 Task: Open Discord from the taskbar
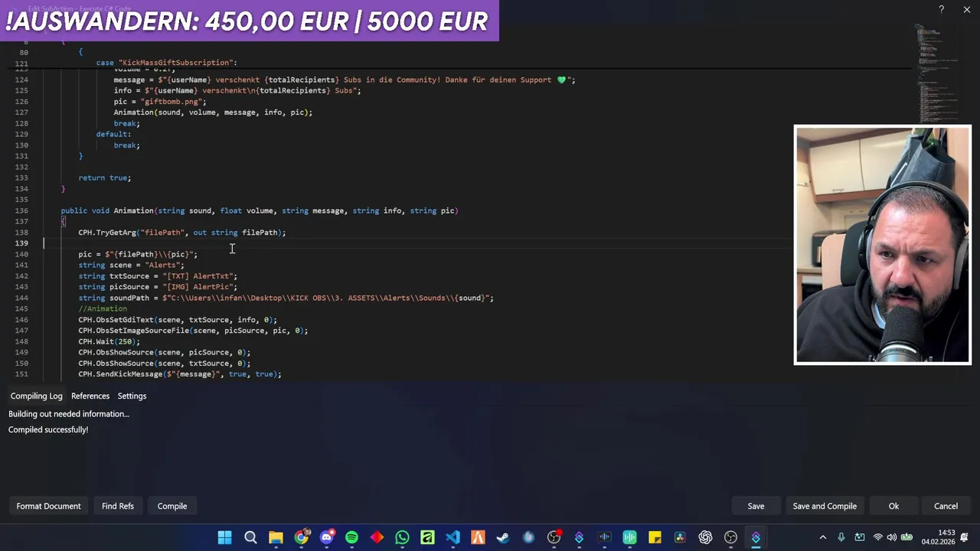326,537
